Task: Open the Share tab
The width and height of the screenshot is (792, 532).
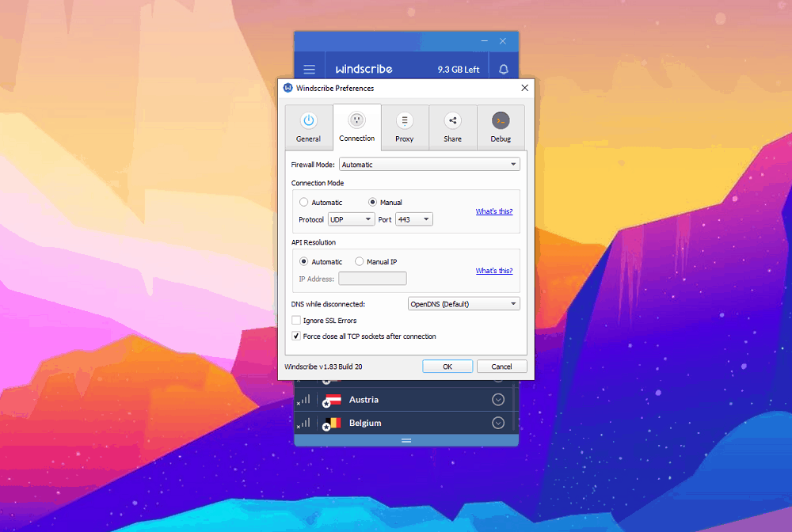Action: 452,127
